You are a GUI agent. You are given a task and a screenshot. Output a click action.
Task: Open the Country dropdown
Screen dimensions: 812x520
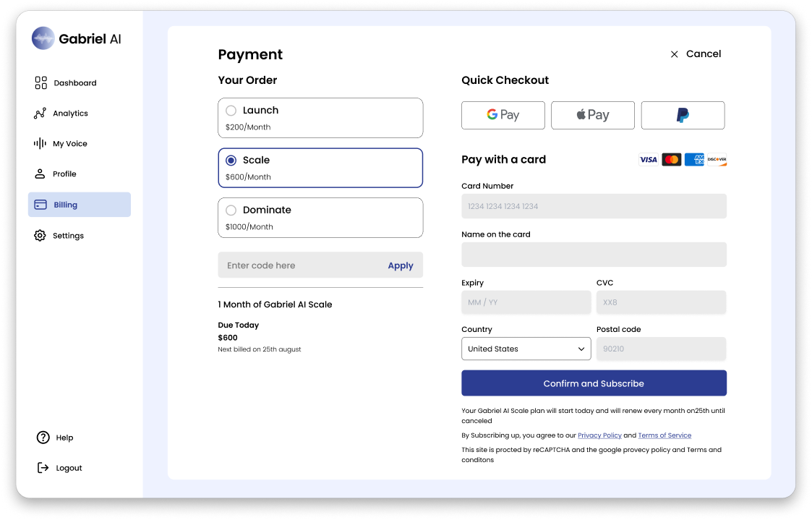click(x=526, y=349)
